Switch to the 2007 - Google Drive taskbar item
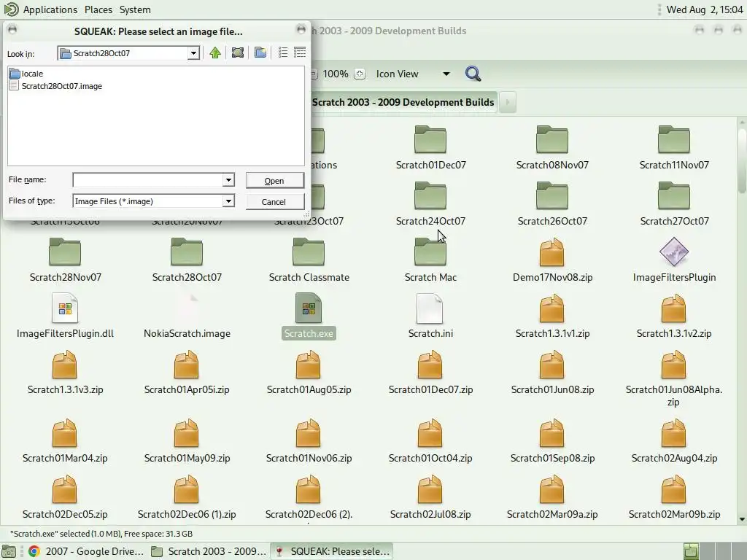The height and width of the screenshot is (560, 747). [86, 551]
